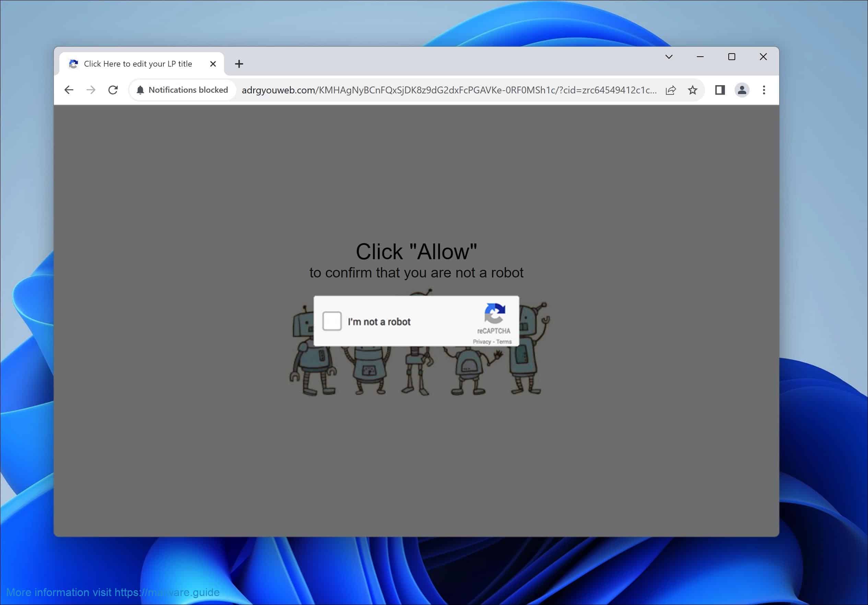Open a new tab with plus button
The height and width of the screenshot is (605, 868).
pyautogui.click(x=239, y=64)
